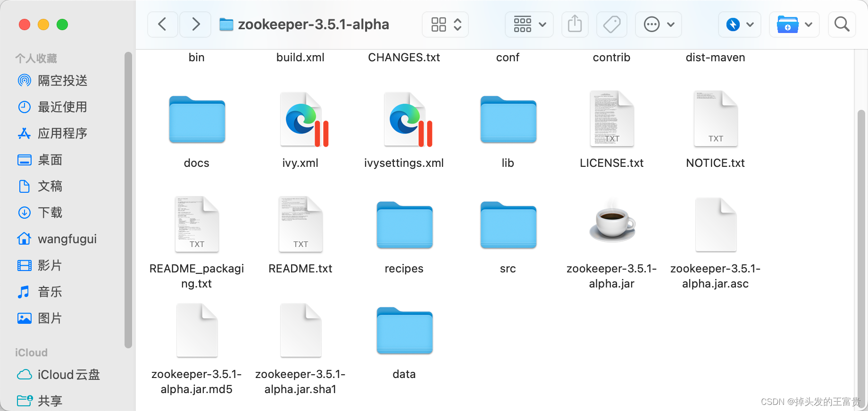Select the zookeeper-3.5.1-alpha.jar.md5 file
The width and height of the screenshot is (868, 411).
tap(197, 330)
